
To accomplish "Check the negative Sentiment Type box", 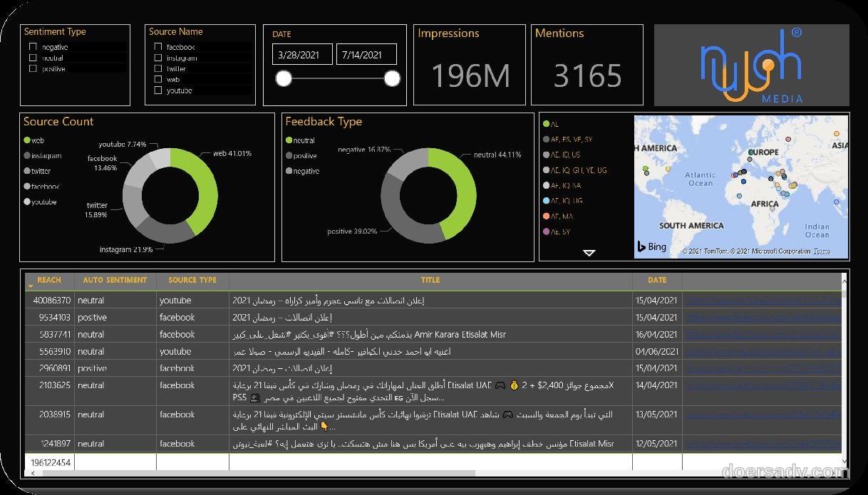I will pos(33,47).
